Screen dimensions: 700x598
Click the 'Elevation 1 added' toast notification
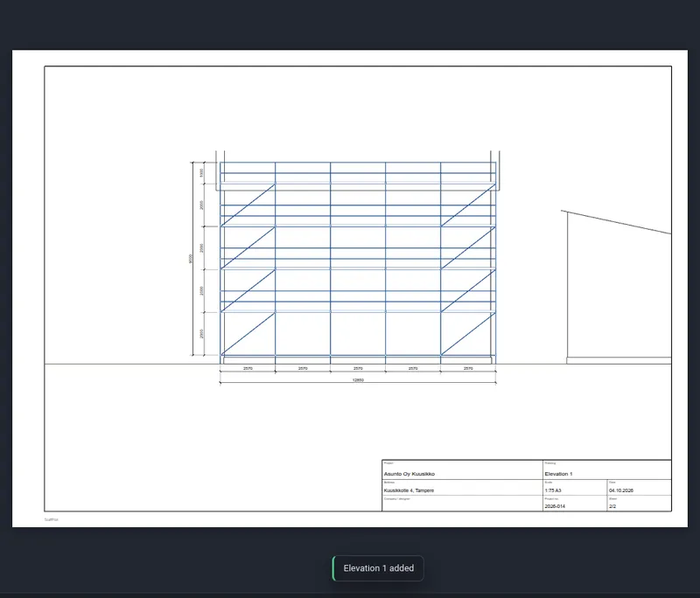[378, 568]
